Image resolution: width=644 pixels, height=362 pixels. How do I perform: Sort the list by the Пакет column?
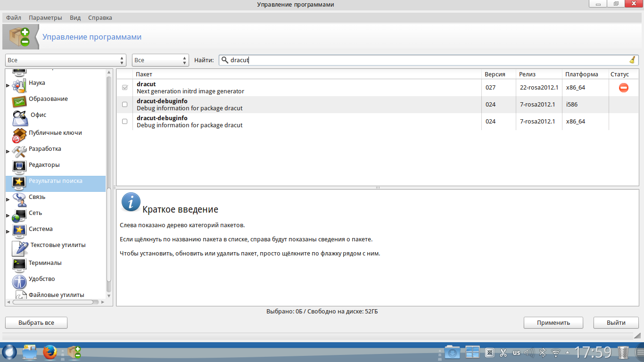click(307, 74)
